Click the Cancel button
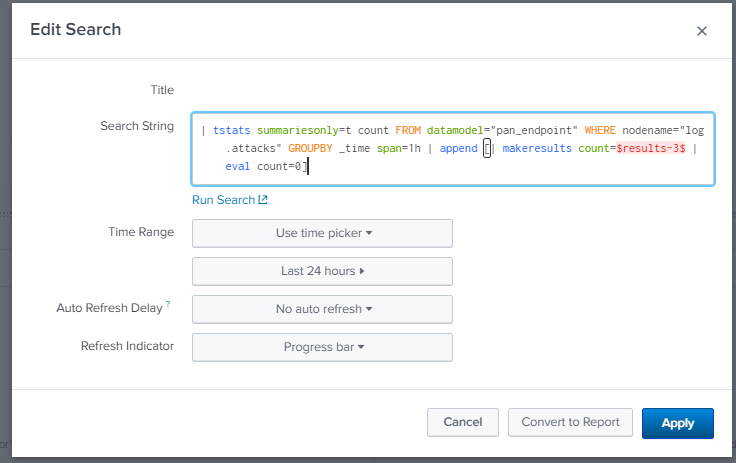The width and height of the screenshot is (736, 463). (x=462, y=423)
